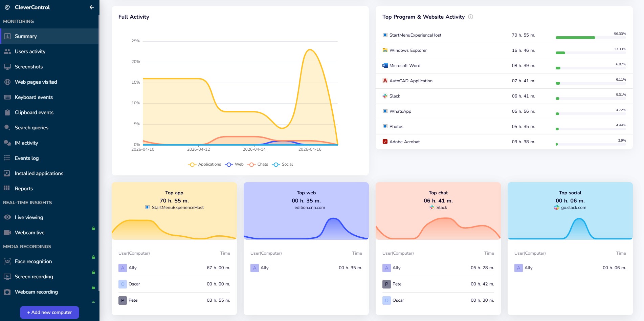Click the Live viewing eye icon
The width and height of the screenshot is (644, 321).
click(7, 217)
